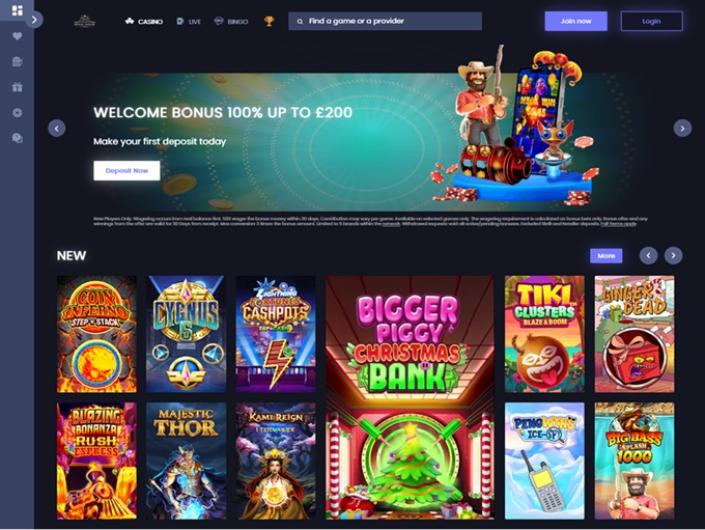The height and width of the screenshot is (530, 705).
Task: Select the Casino navigation tab
Action: click(x=144, y=21)
